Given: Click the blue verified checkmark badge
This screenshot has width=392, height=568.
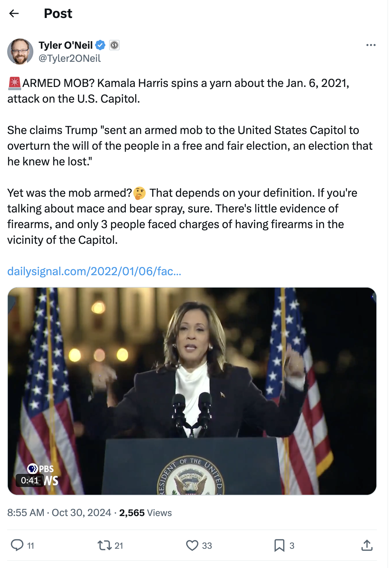Looking at the screenshot, I should [x=100, y=45].
